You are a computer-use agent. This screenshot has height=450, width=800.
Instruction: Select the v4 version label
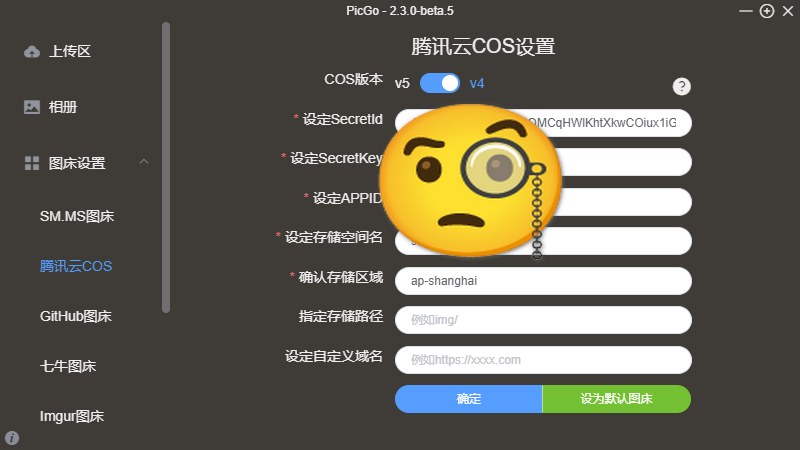(477, 83)
